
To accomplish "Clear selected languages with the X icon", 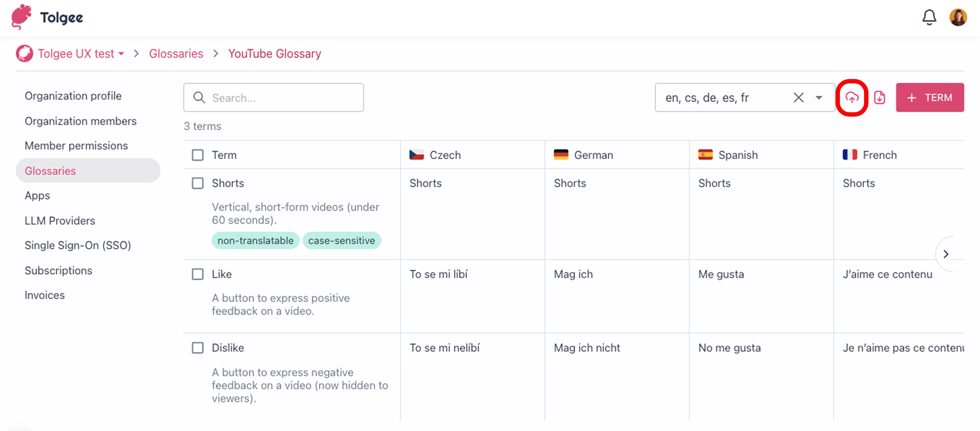I will [x=798, y=97].
